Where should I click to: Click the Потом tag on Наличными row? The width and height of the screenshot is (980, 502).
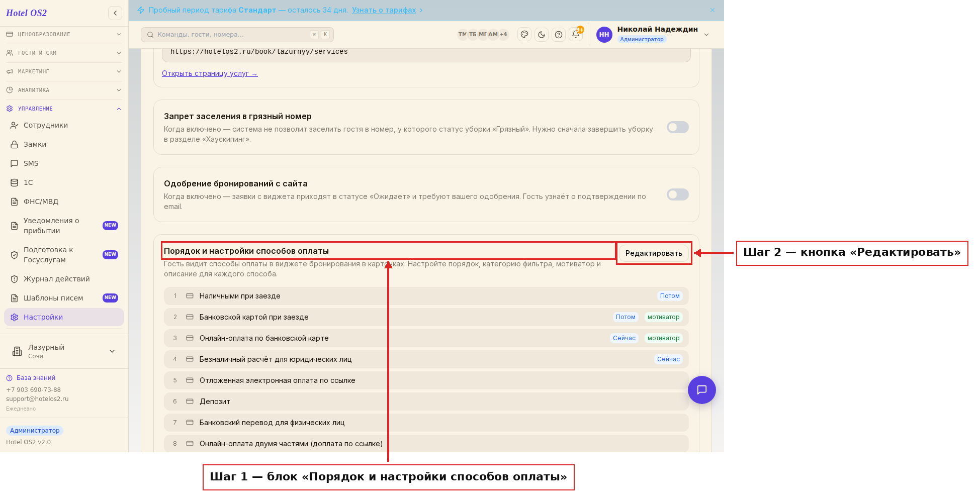(670, 296)
